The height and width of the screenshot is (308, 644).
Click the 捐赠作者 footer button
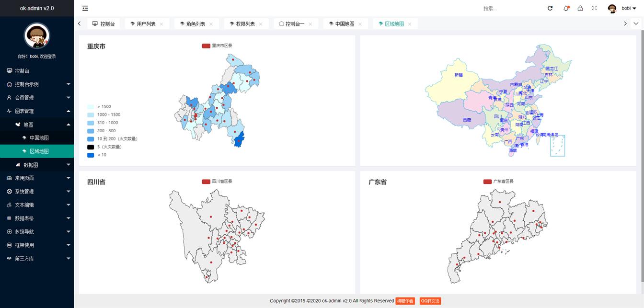(x=405, y=301)
